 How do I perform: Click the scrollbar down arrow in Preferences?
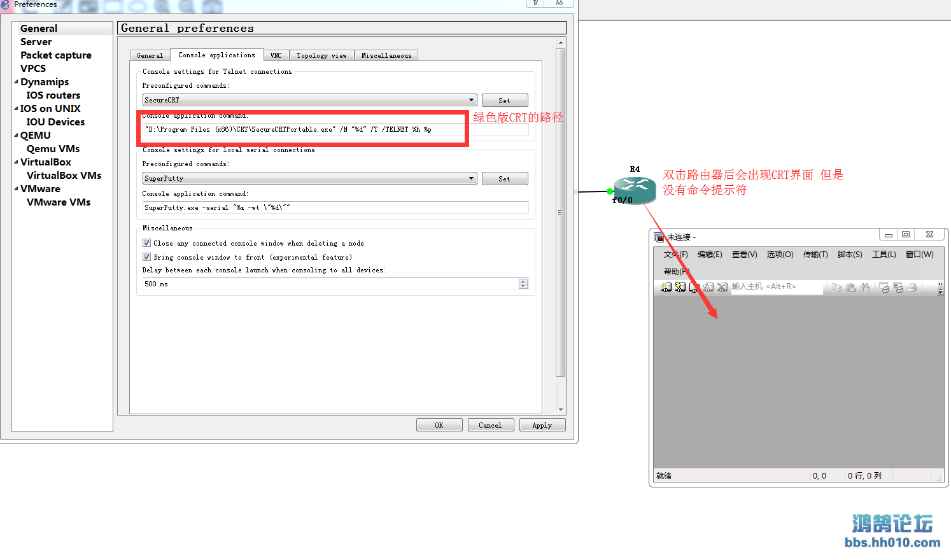tap(561, 410)
